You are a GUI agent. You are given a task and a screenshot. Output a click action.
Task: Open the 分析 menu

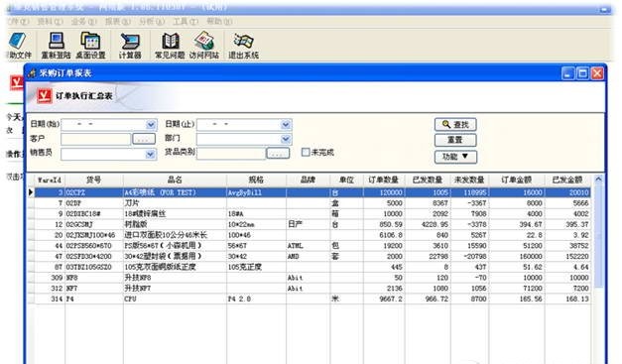pos(152,22)
